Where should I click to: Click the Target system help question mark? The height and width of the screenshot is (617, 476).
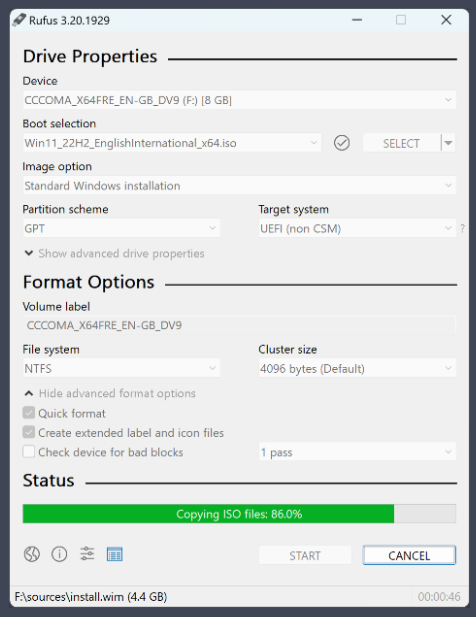click(x=463, y=228)
